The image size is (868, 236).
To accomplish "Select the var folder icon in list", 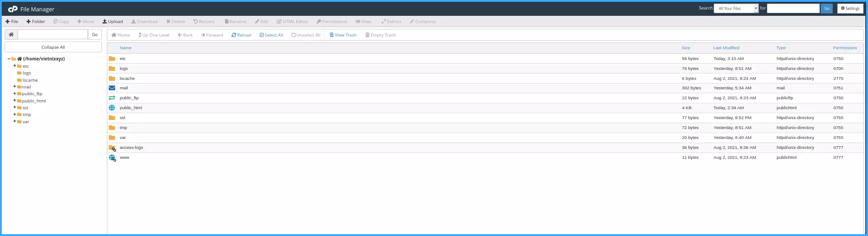I will (x=112, y=138).
